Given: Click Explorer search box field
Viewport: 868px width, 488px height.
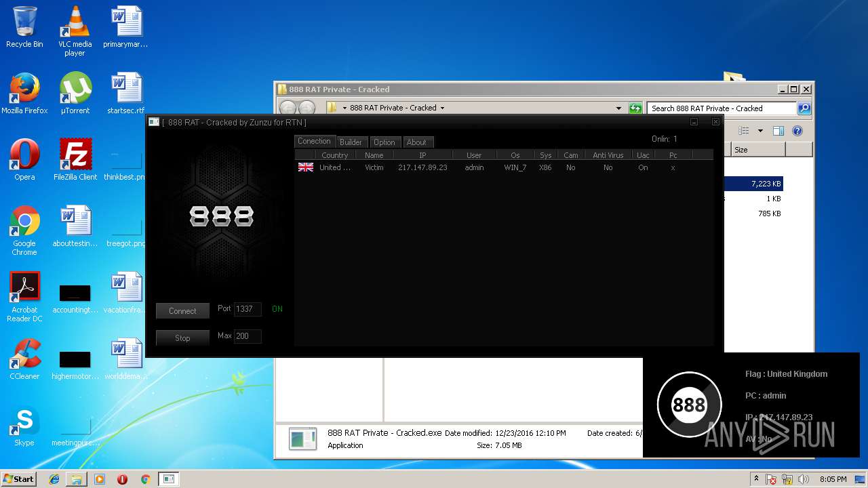Looking at the screenshot, I should coord(722,108).
